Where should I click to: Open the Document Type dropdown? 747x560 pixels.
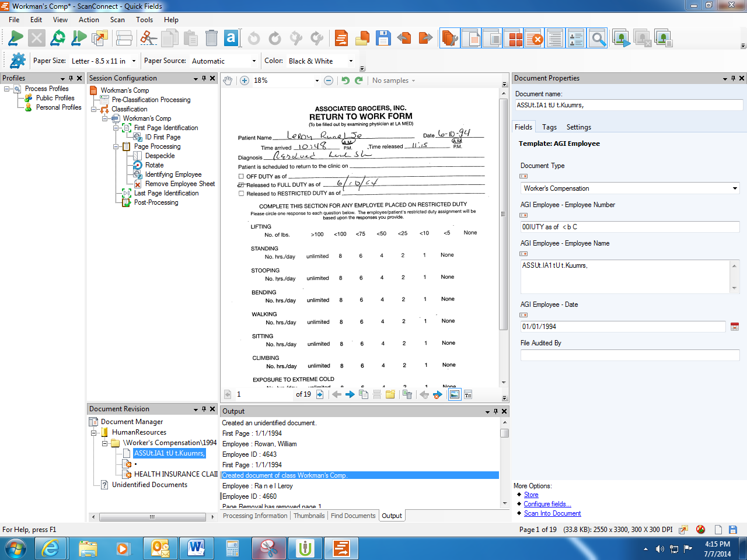pos(735,188)
